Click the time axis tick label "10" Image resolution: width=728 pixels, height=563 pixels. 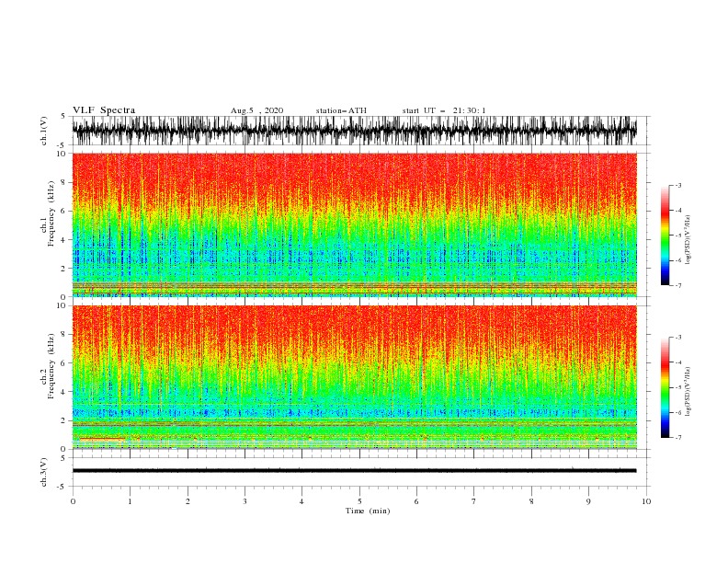click(646, 501)
